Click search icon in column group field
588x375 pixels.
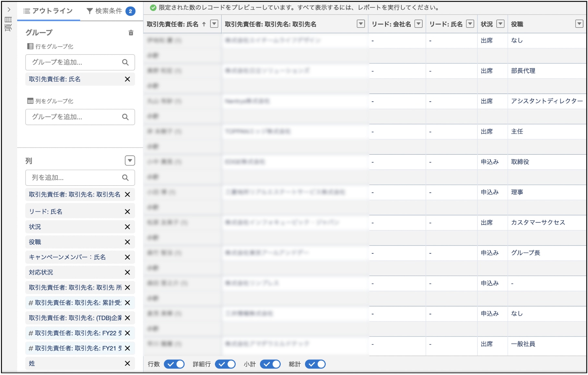coord(125,117)
